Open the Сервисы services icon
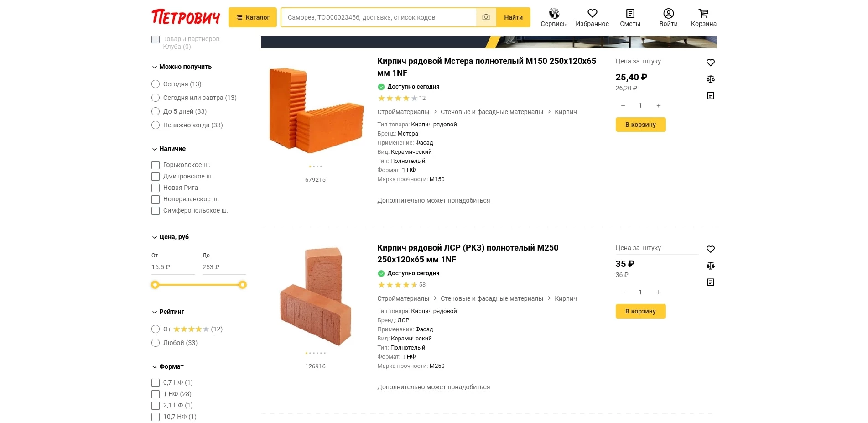The image size is (868, 423). (x=554, y=14)
